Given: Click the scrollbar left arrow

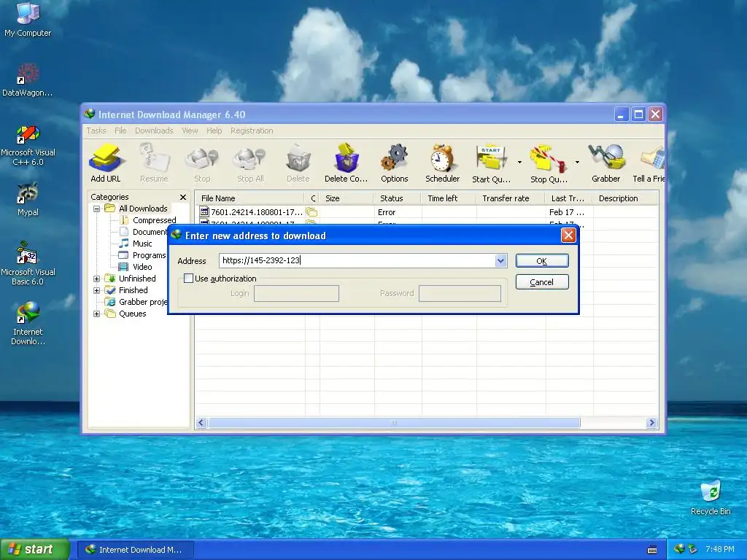Looking at the screenshot, I should pyautogui.click(x=201, y=423).
